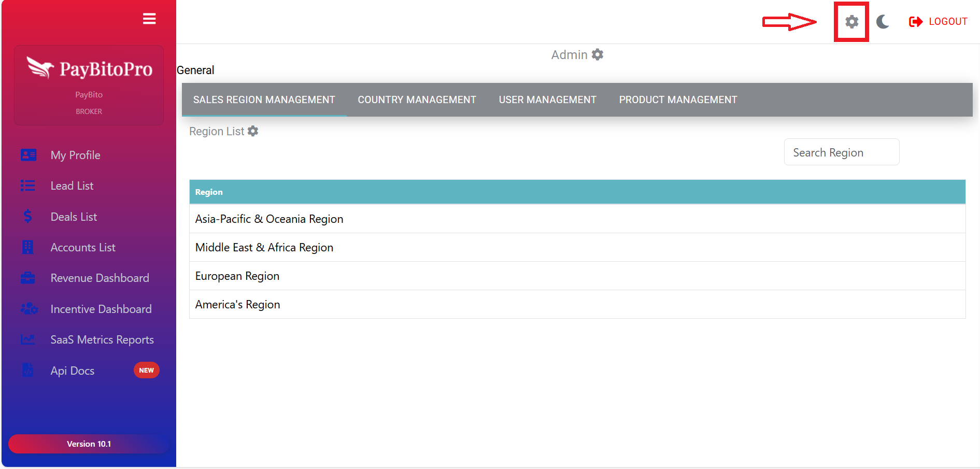
Task: Click the hamburger menu icon in sidebar
Action: pos(149,19)
